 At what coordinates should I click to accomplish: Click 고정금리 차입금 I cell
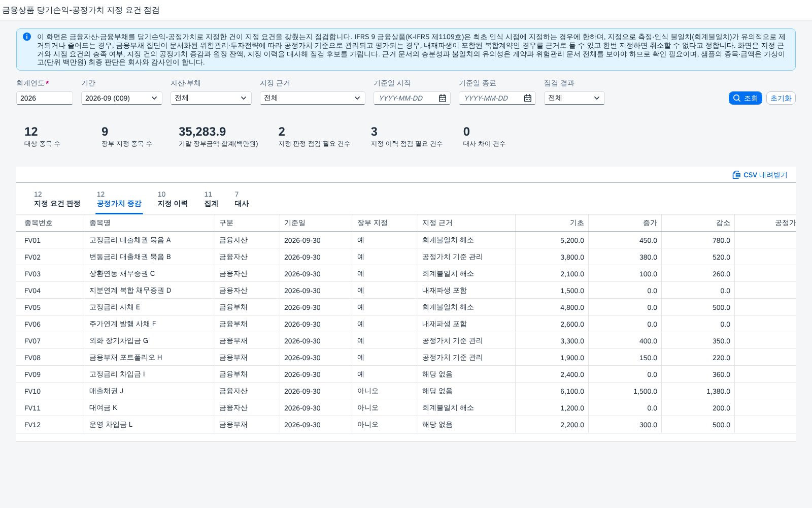150,374
